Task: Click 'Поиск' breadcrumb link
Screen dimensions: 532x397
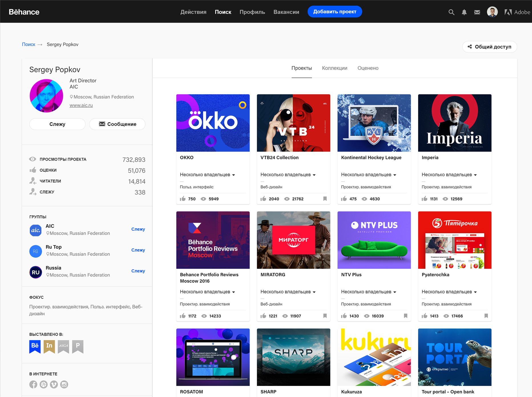Action: click(29, 45)
